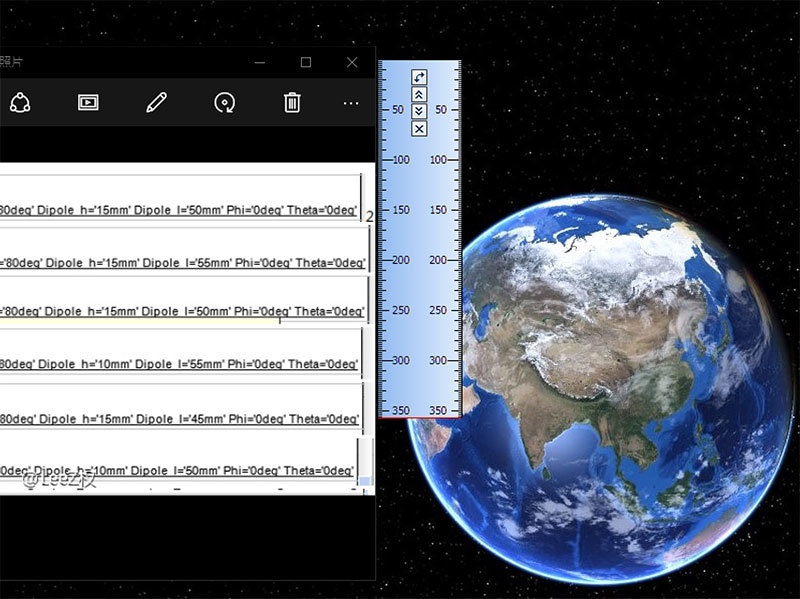This screenshot has height=599, width=800.
Task: Click the last row with Dipole_h 10mm, Dipole_l 50mm
Action: [x=180, y=470]
